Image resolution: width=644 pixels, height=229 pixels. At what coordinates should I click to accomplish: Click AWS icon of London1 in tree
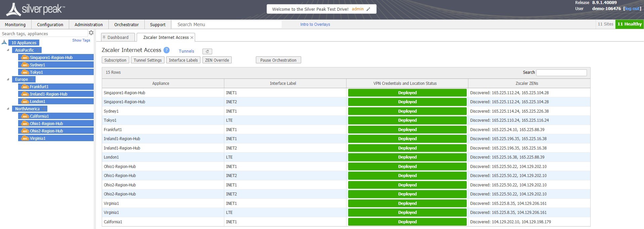[25, 101]
